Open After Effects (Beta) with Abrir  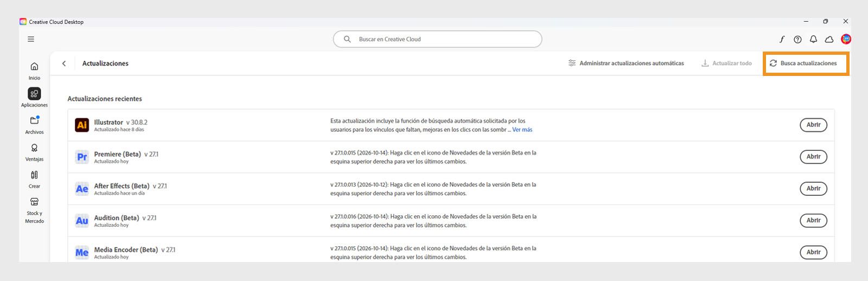point(813,189)
